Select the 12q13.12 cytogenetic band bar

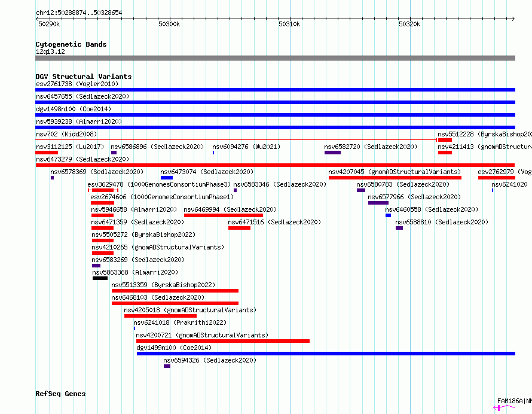(275, 58)
